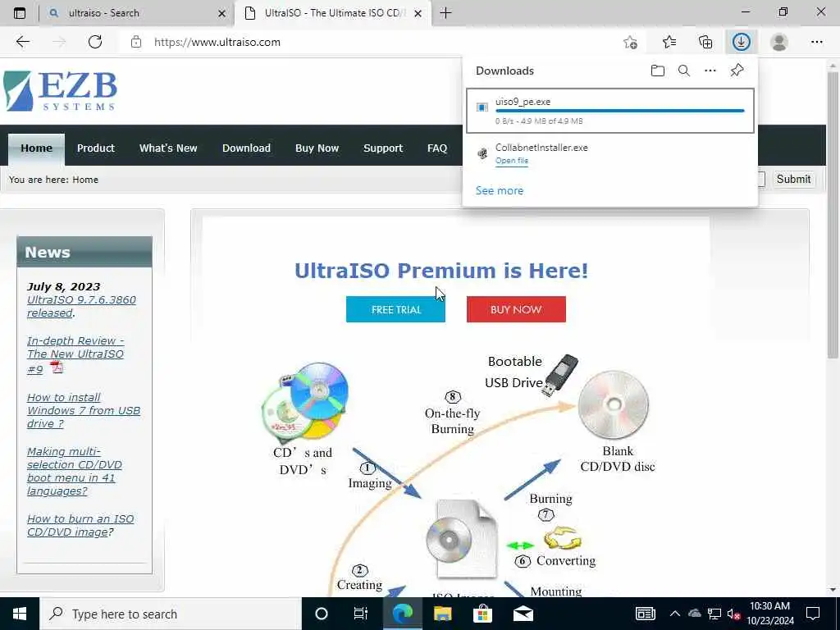
Task: Open Microsoft Edge from the taskbar
Action: click(402, 614)
